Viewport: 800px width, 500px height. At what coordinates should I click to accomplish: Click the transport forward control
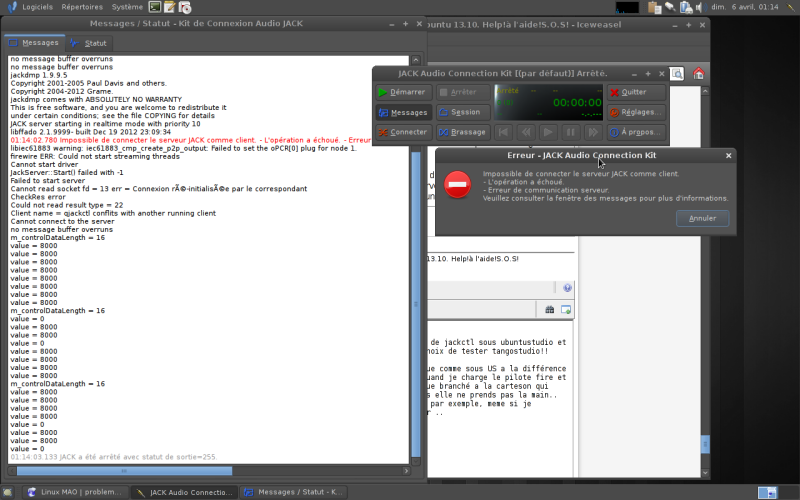click(x=593, y=132)
